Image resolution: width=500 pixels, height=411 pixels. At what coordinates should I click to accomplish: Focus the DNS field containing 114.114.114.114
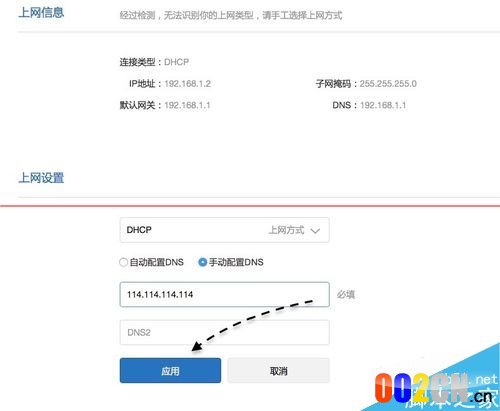[224, 294]
